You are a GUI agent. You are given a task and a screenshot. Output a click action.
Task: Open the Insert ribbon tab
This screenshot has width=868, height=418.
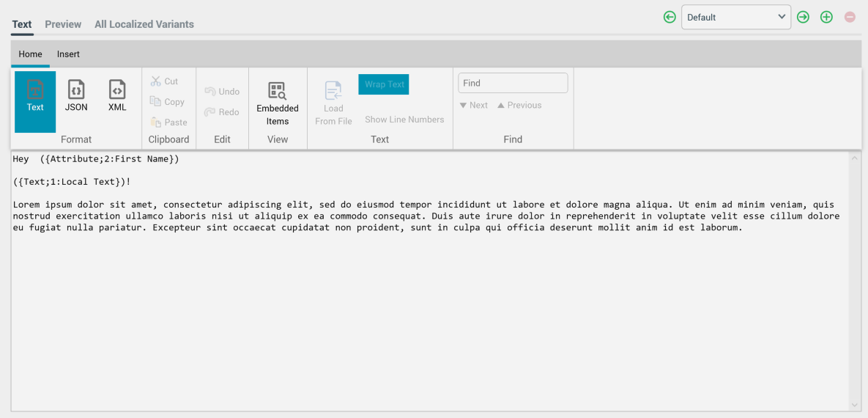point(68,54)
